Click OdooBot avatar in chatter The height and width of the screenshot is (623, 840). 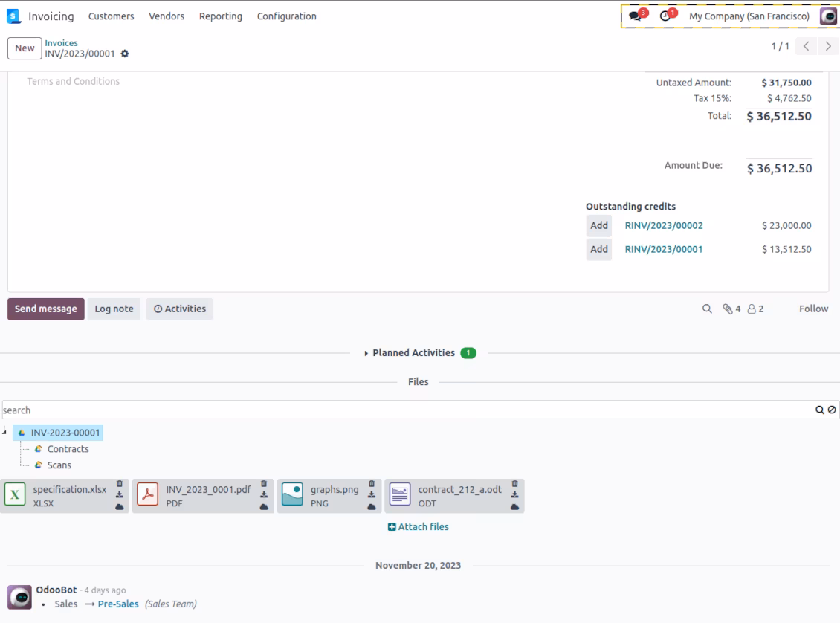(x=20, y=597)
